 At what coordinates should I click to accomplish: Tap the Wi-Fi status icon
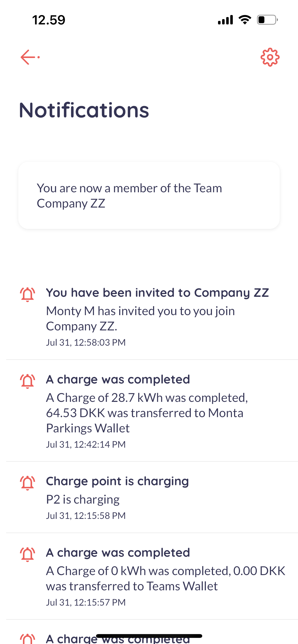click(245, 20)
